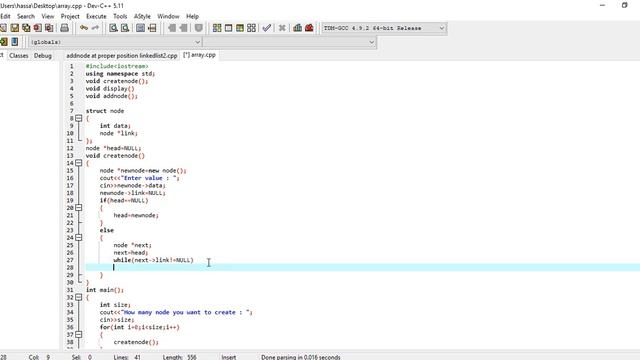Click 'createnode();' call on line 38
The image size is (640, 360).
coord(136,342)
